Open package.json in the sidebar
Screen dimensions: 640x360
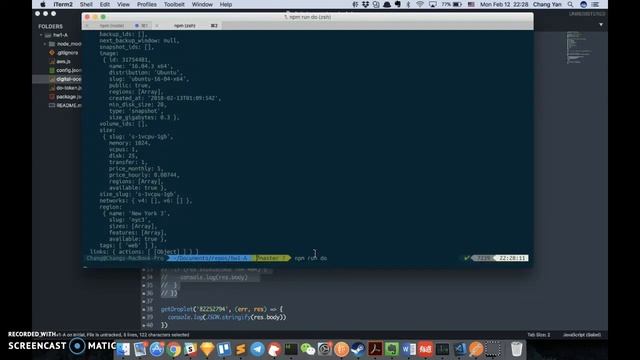(68, 97)
